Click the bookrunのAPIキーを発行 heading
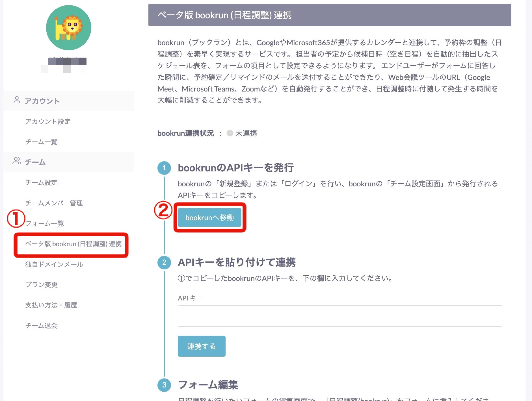The height and width of the screenshot is (401, 532). point(236,168)
